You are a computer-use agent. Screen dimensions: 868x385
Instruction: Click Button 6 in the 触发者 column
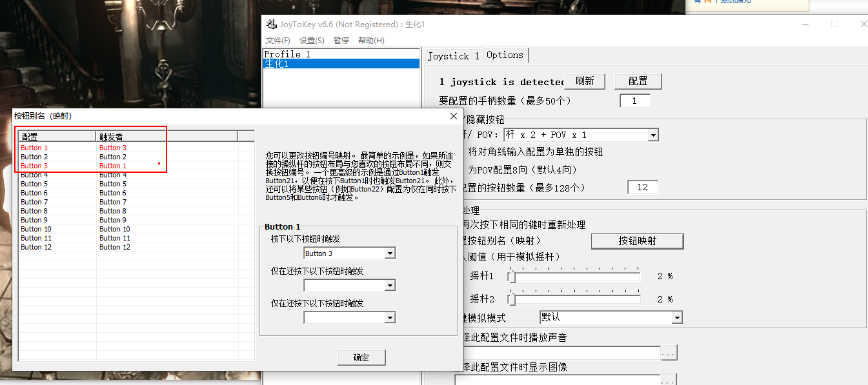(113, 193)
